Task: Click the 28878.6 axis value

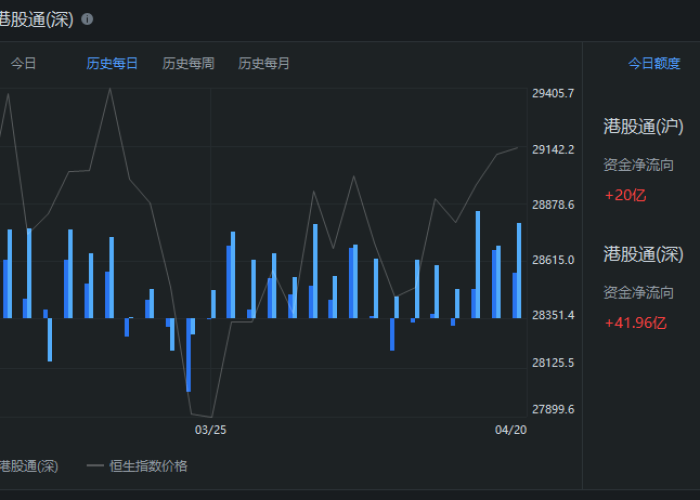Action: tap(553, 205)
